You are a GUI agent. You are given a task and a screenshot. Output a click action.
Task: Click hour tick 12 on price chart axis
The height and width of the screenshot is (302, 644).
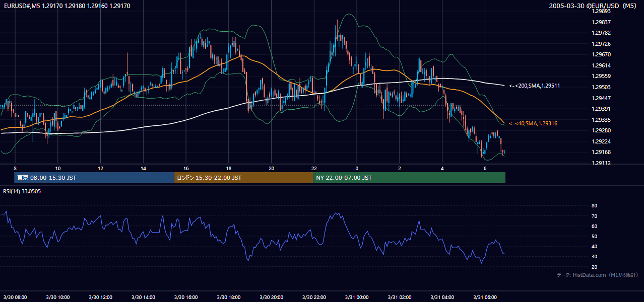(x=101, y=168)
